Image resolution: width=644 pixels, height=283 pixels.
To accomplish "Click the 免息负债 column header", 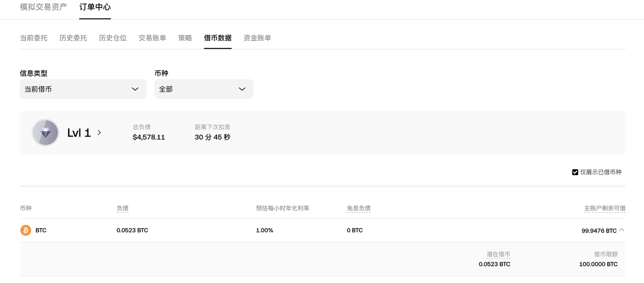I will [x=359, y=208].
